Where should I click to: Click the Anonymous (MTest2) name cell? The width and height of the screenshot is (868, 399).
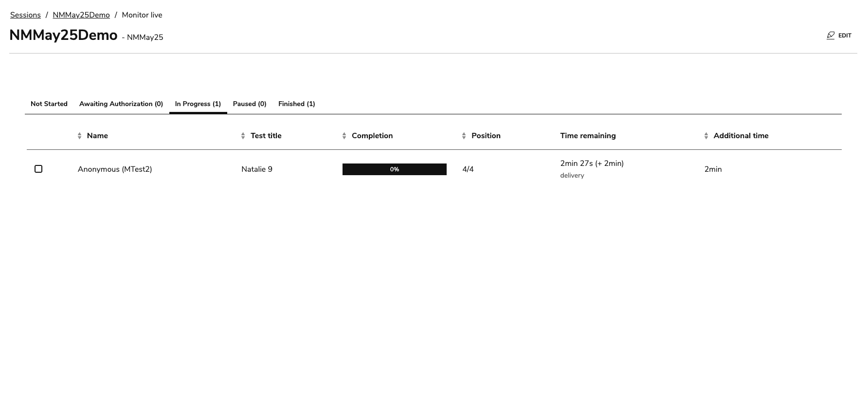115,169
